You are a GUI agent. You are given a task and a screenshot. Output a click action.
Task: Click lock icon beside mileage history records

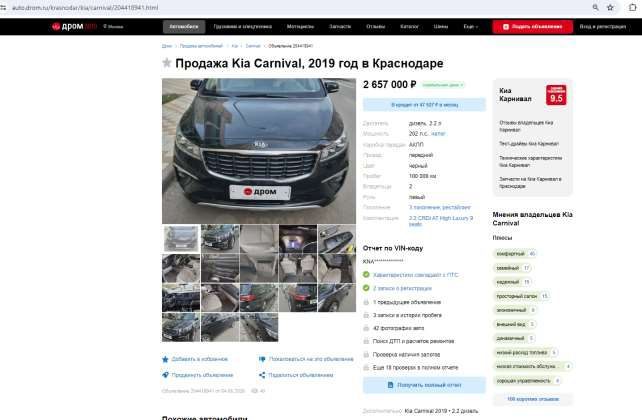366,315
